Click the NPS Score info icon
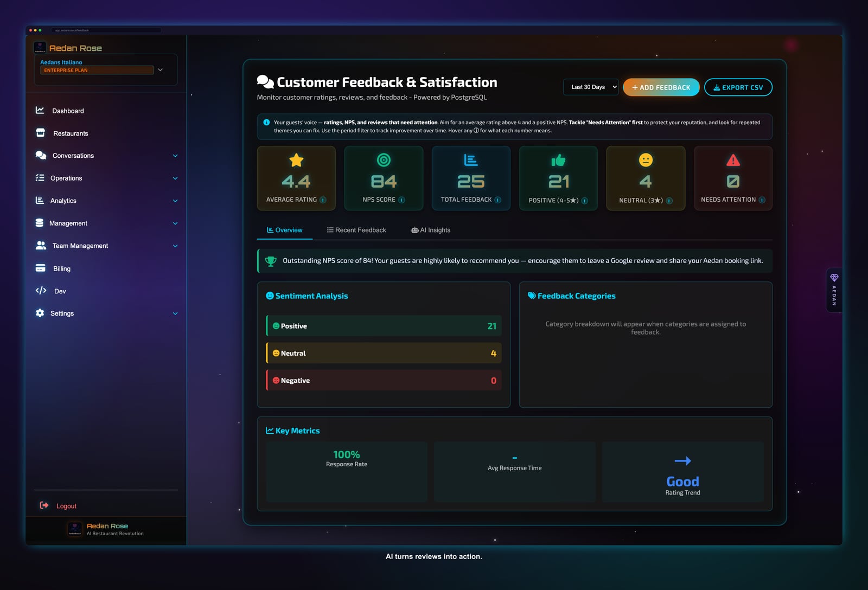The height and width of the screenshot is (590, 868). [401, 200]
